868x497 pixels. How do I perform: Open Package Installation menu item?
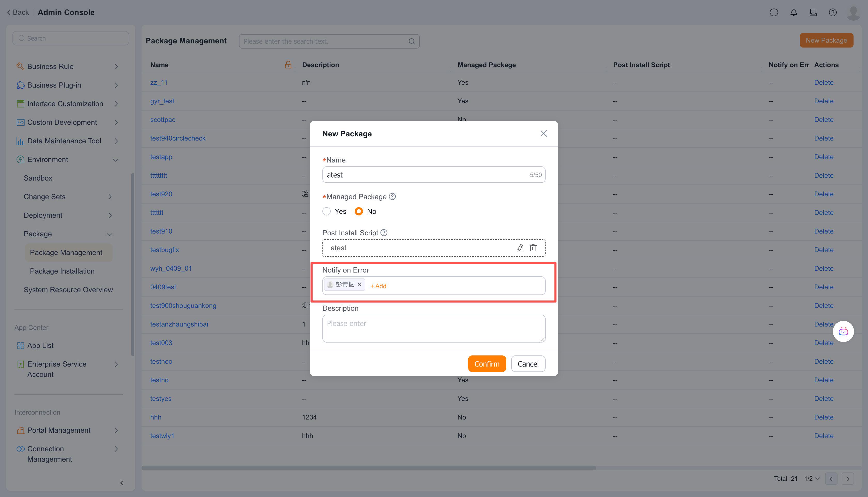click(x=62, y=271)
